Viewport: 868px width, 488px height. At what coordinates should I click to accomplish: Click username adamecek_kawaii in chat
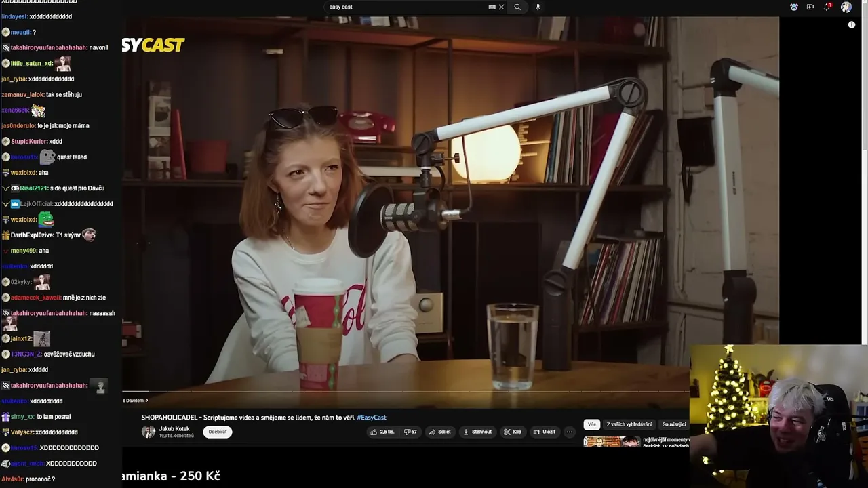tap(35, 298)
